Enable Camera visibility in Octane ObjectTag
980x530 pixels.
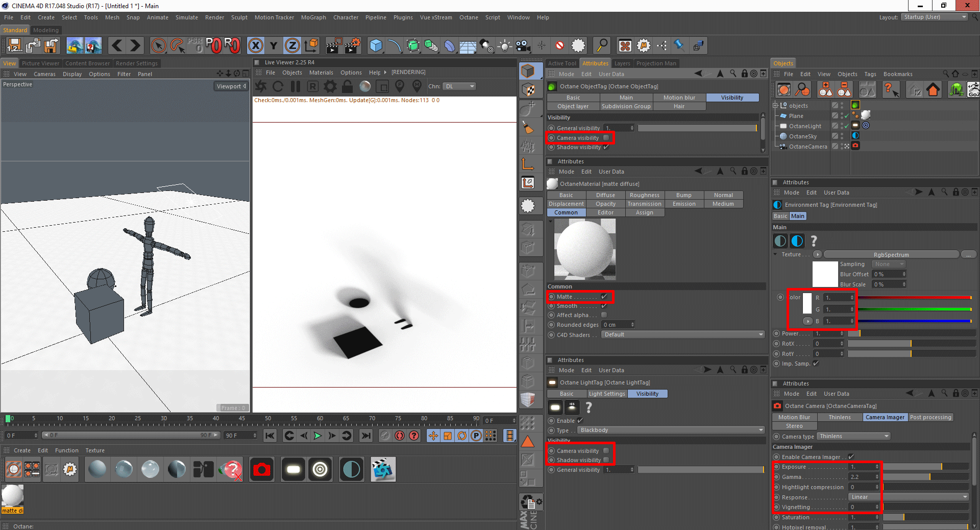(x=606, y=138)
